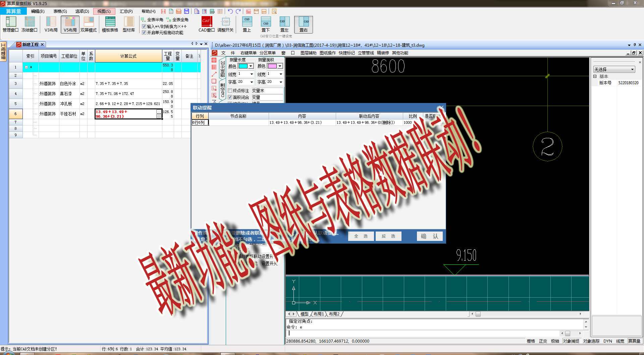Open 模板表格 template table
This screenshot has width=644, height=355.
[110, 24]
